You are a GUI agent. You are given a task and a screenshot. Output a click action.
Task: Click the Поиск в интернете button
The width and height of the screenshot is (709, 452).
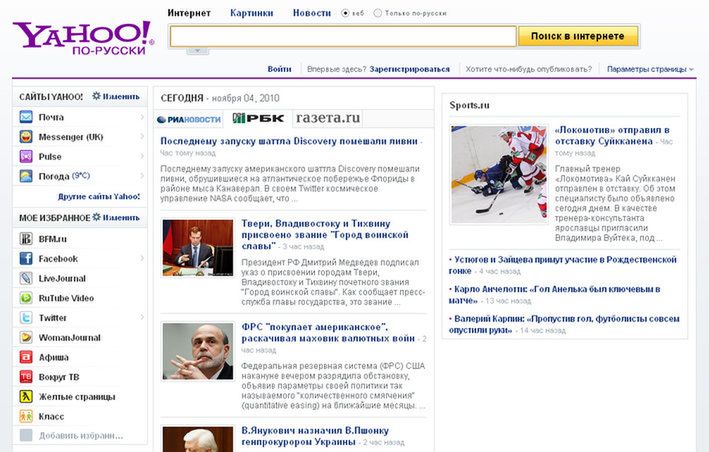tap(578, 36)
